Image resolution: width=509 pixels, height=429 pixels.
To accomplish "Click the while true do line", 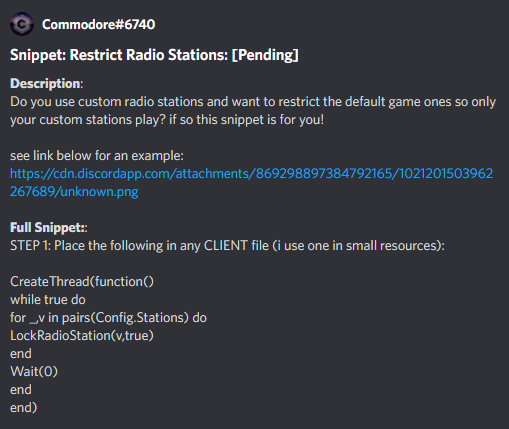I will pyautogui.click(x=48, y=300).
